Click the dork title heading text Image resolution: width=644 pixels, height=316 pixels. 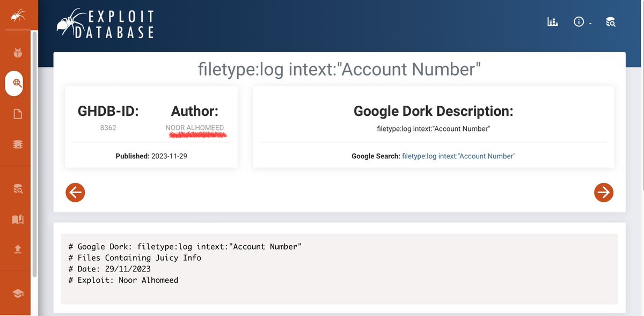pyautogui.click(x=340, y=69)
